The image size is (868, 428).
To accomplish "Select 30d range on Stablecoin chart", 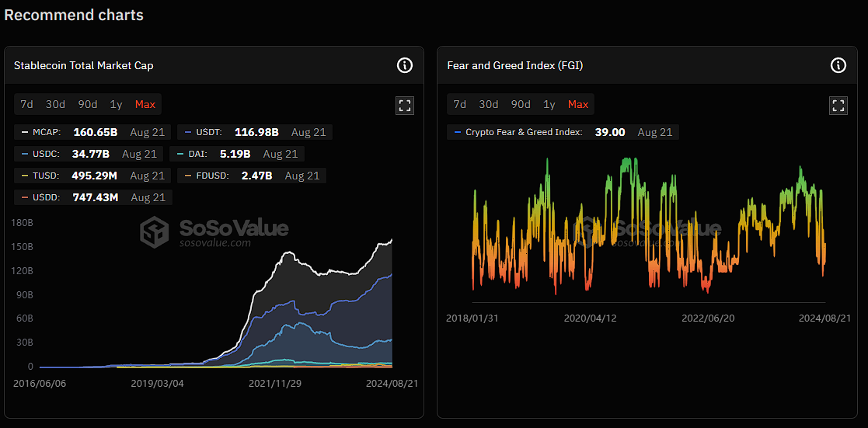I will tap(55, 104).
